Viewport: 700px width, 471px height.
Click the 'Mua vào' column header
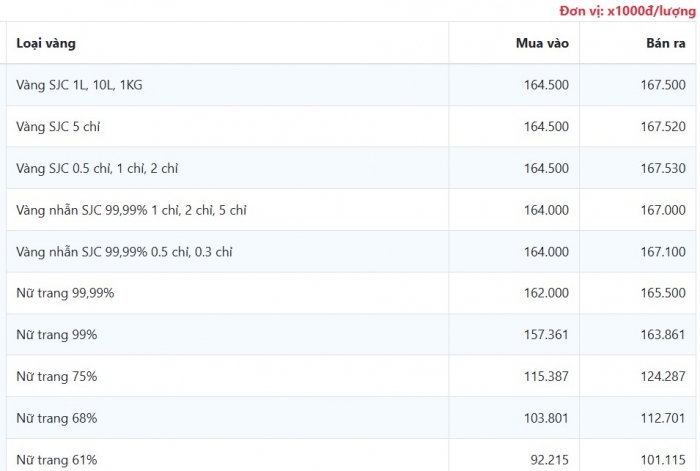[541, 44]
